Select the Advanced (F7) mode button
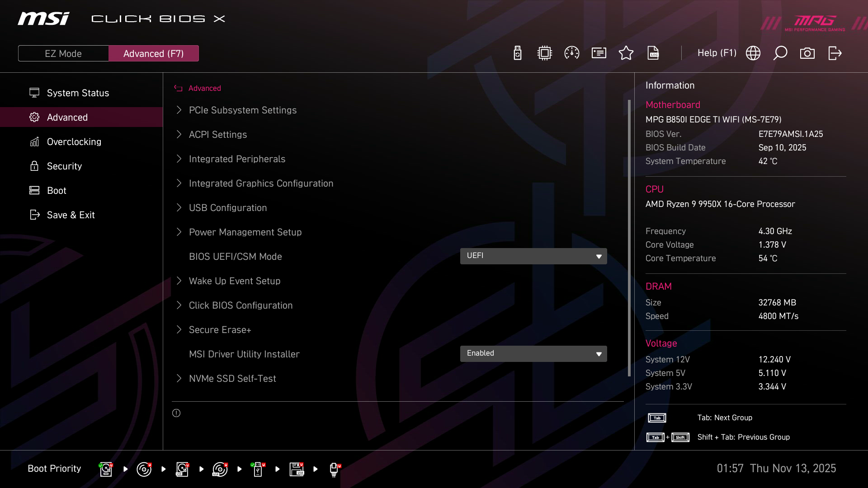The width and height of the screenshot is (868, 488). coord(153,53)
